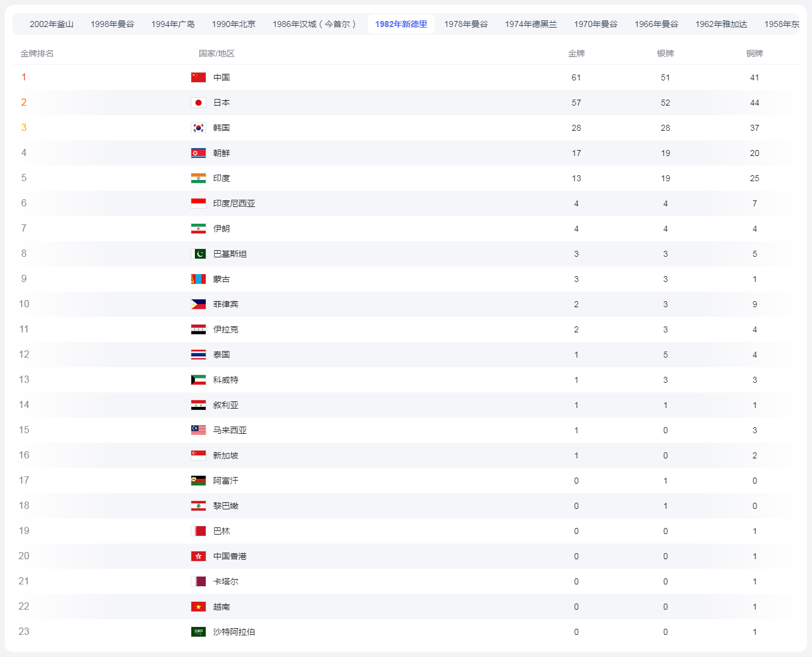Image resolution: width=812 pixels, height=657 pixels.
Task: Select the 1994年广岛 tab
Action: (x=173, y=24)
